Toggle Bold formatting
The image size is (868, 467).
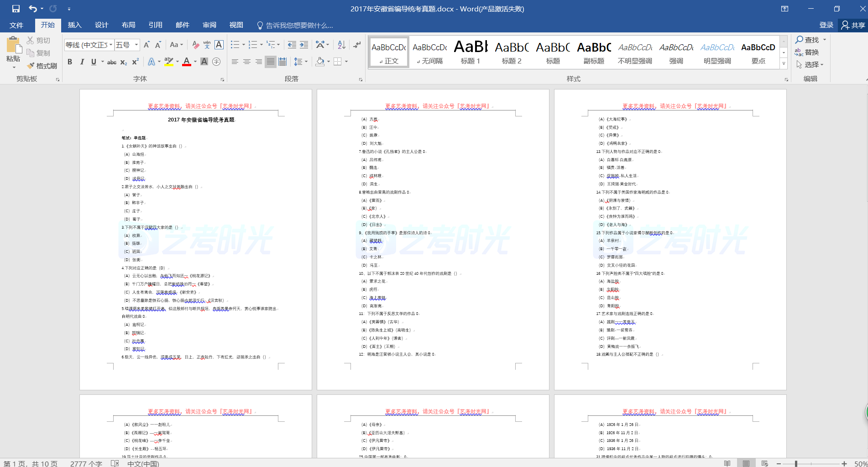[x=70, y=62]
